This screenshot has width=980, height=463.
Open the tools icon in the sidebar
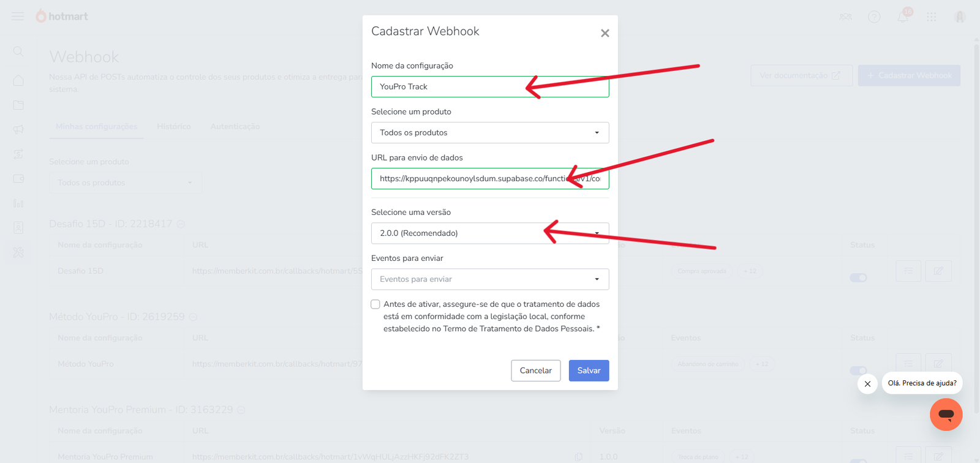(18, 252)
